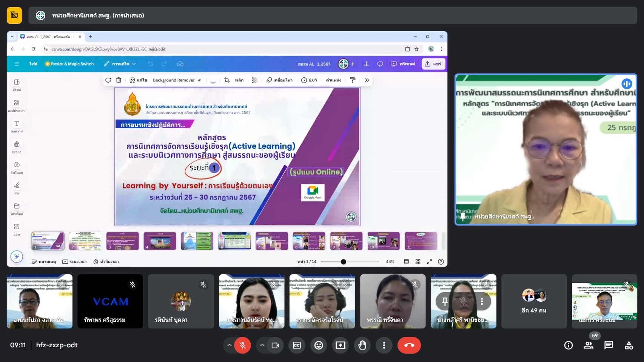Select slide 2 thumbnail in Canva filmstrip
The width and height of the screenshot is (644, 362).
pos(85,241)
